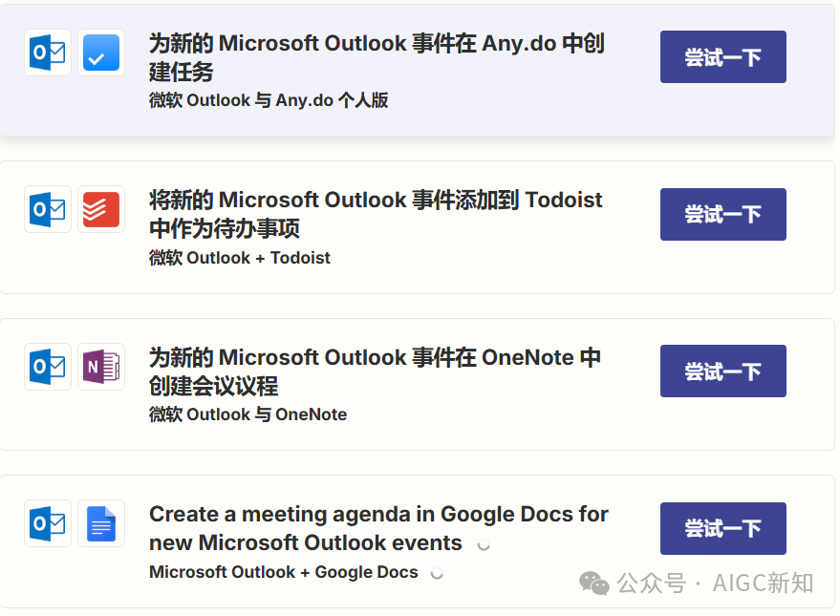Click the Todoist red icon

point(101,209)
